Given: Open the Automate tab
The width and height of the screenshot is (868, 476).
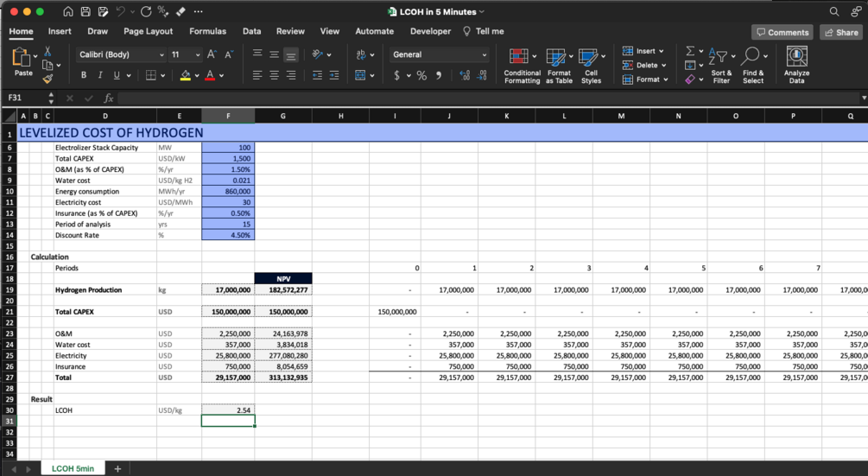Looking at the screenshot, I should (374, 32).
